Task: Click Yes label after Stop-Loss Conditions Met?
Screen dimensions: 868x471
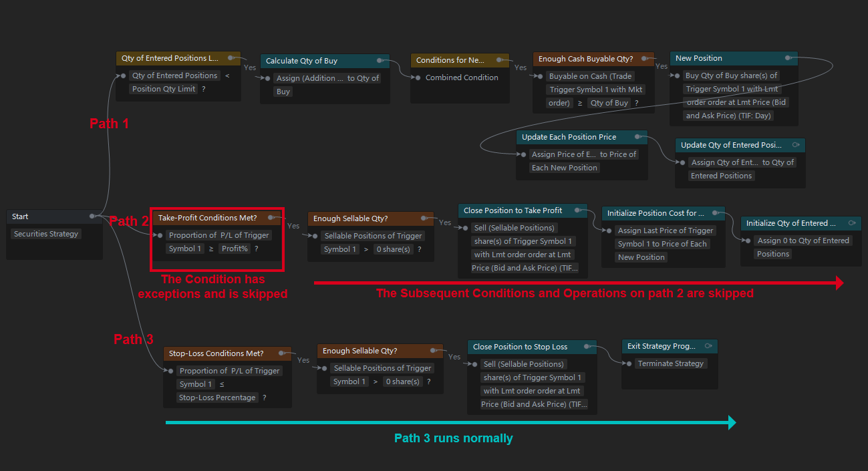Action: pyautogui.click(x=303, y=360)
